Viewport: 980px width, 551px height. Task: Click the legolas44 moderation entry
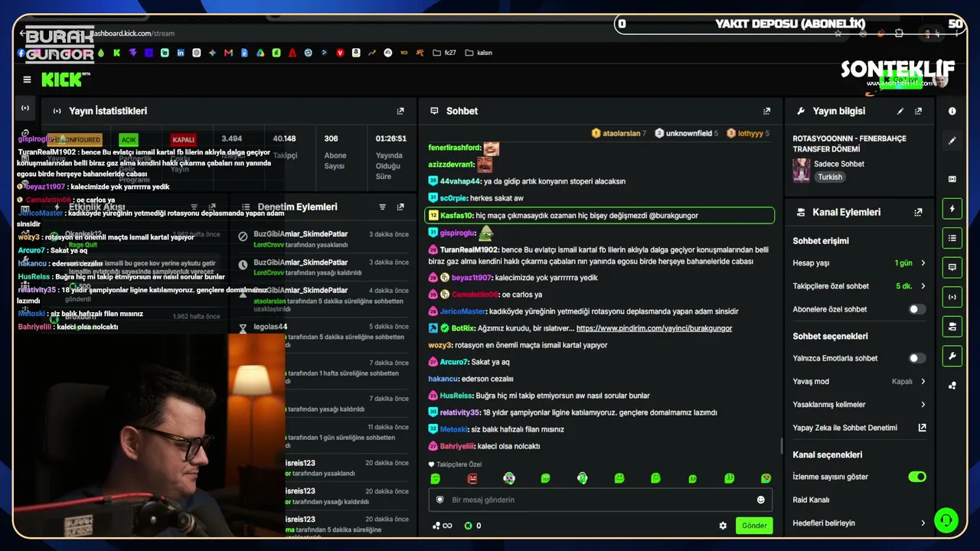click(x=270, y=327)
